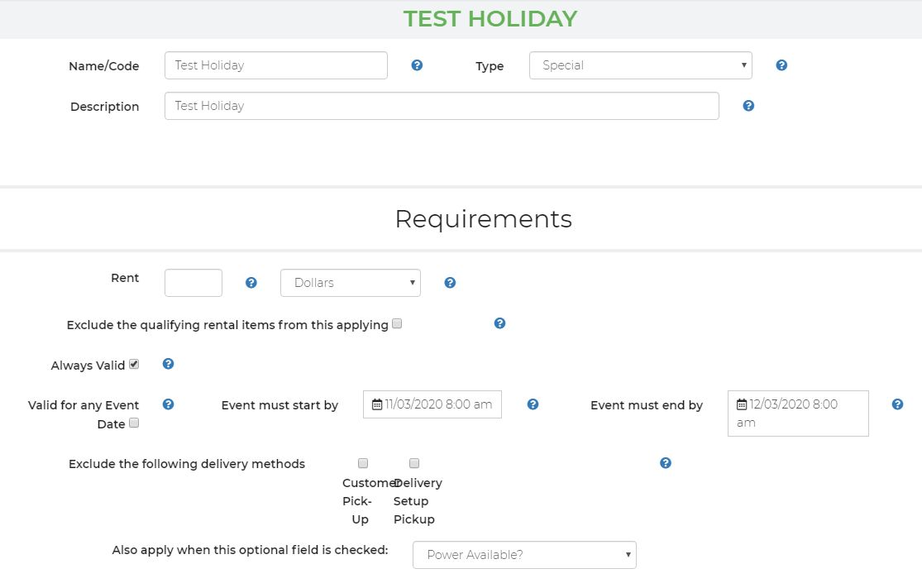The height and width of the screenshot is (588, 922).
Task: Uncheck the Always Valid checkbox
Action: (x=134, y=364)
